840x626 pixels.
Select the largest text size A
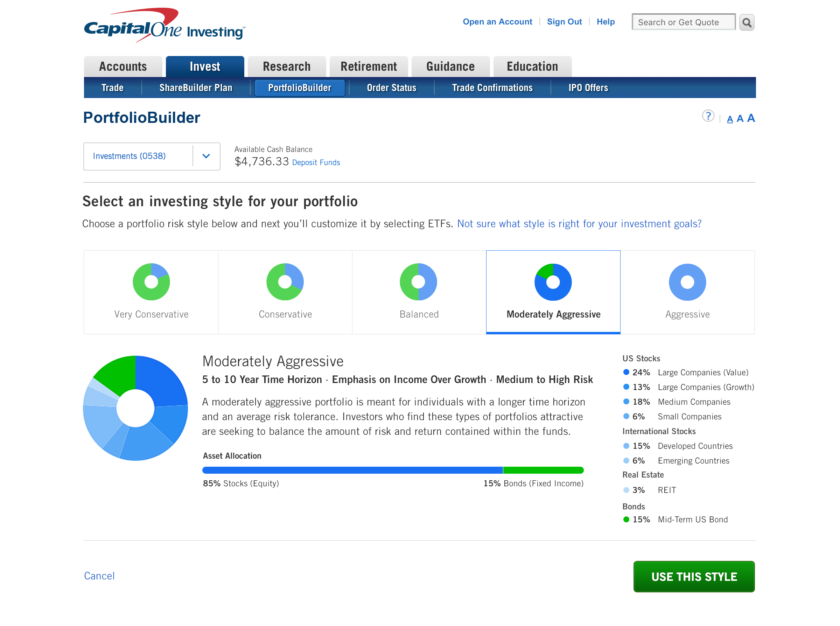pos(751,118)
